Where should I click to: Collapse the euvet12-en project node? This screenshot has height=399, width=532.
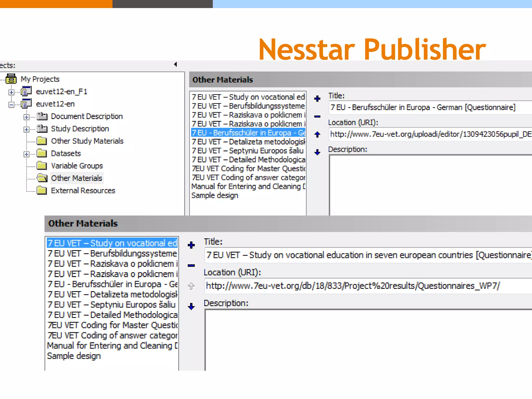coord(11,105)
